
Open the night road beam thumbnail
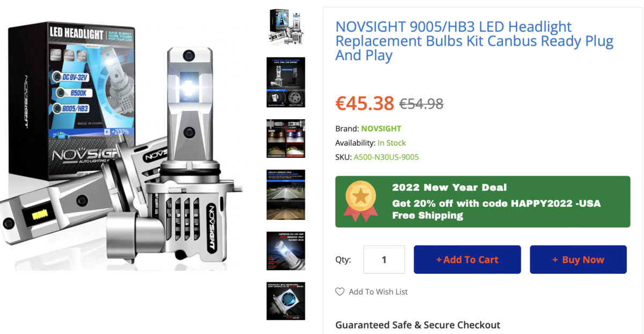click(286, 194)
